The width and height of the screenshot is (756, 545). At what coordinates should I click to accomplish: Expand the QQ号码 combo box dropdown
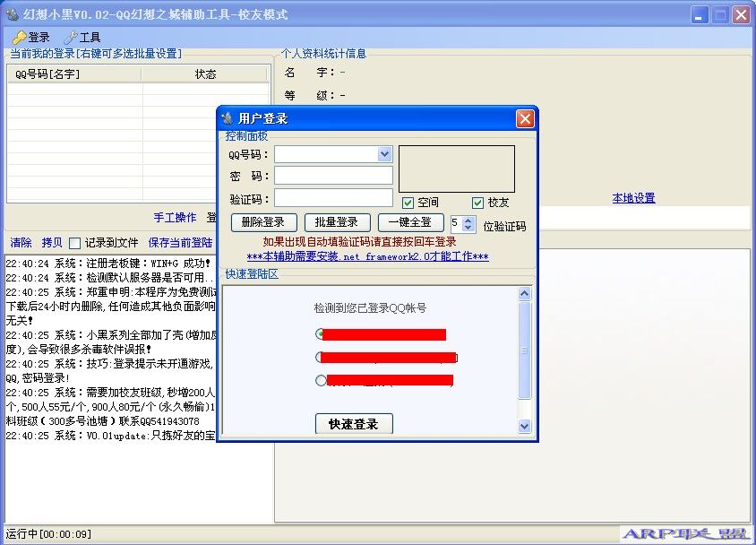tap(384, 154)
